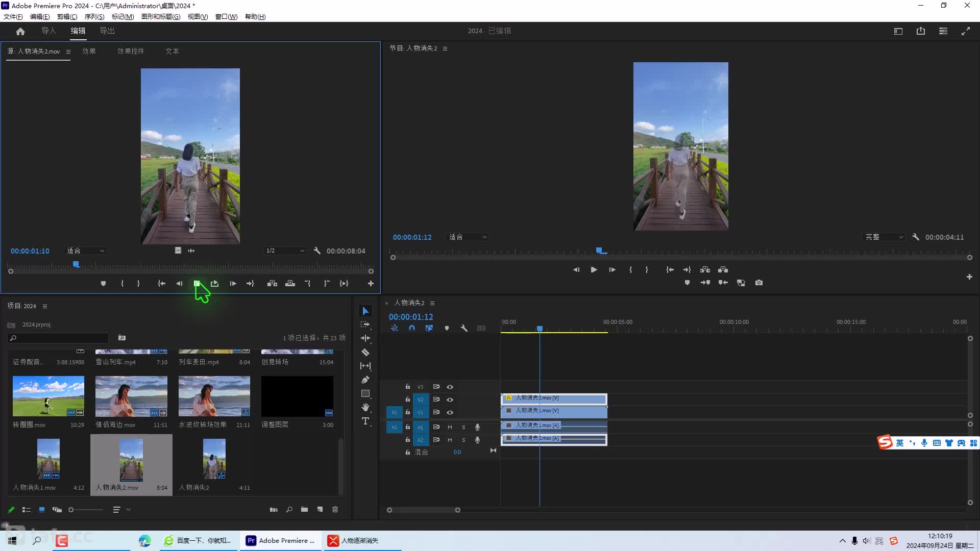Image resolution: width=980 pixels, height=551 pixels.
Task: Switch Project panel to icon view
Action: pyautogui.click(x=42, y=510)
